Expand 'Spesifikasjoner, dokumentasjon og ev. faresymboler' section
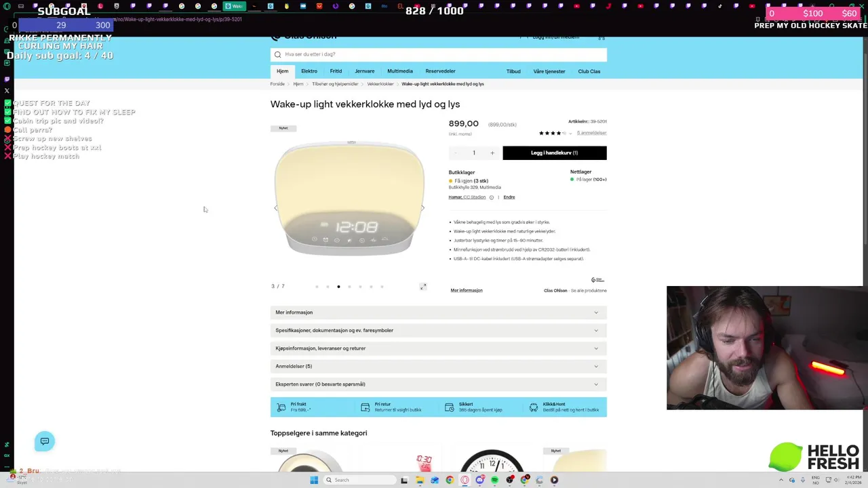Image resolution: width=868 pixels, height=488 pixels. tap(438, 331)
